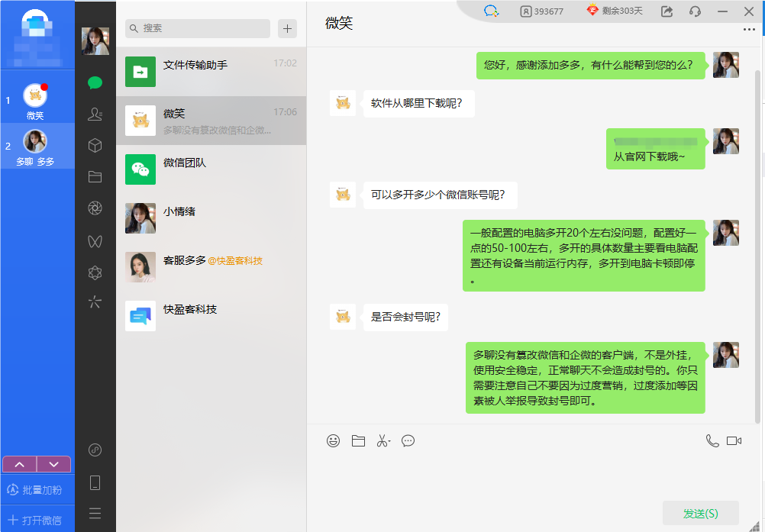Viewport: 765px width, 532px height.
Task: Click the chat scrollbar
Action: [x=757, y=247]
